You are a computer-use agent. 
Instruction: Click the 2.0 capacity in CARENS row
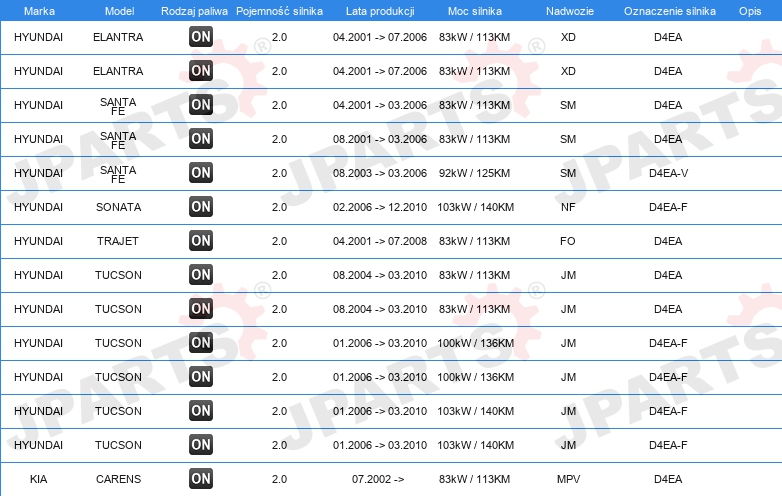(279, 479)
